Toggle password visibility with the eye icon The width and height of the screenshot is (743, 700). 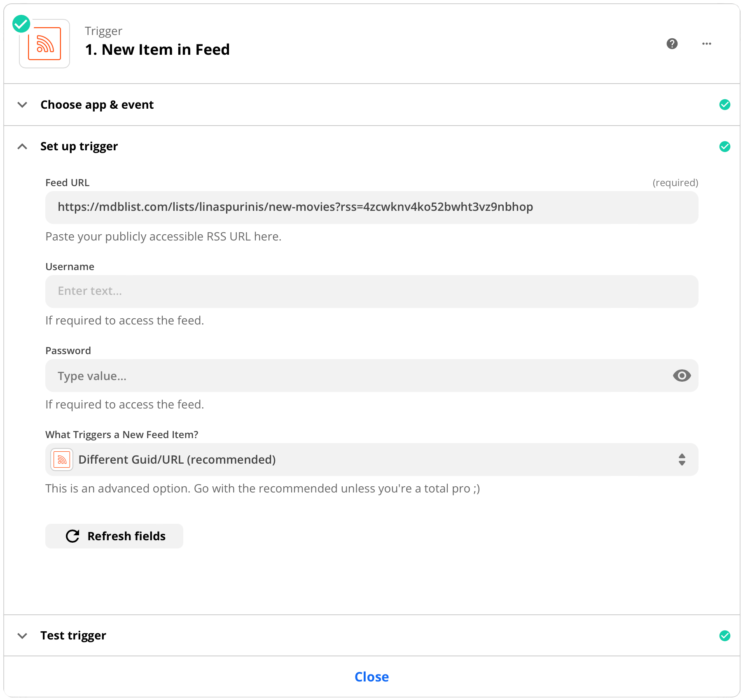(x=682, y=376)
